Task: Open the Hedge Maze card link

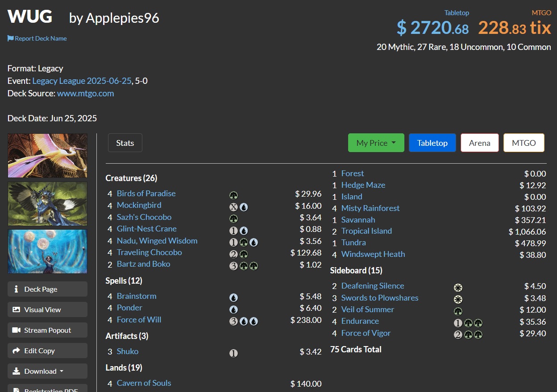Action: 363,185
